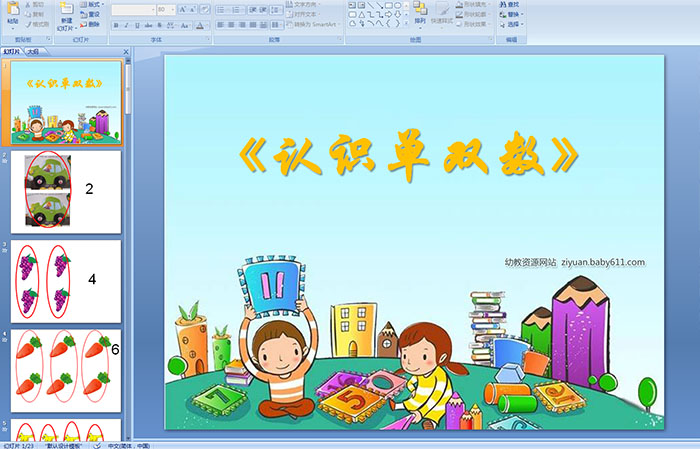The image size is (700, 449).
Task: Toggle underline formatting
Action: tap(137, 25)
